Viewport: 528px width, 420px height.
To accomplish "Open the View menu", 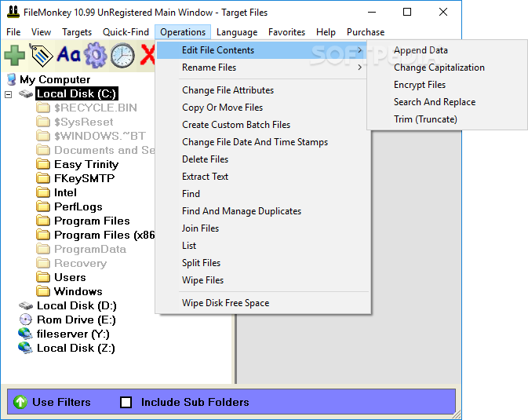I will tap(41, 32).
